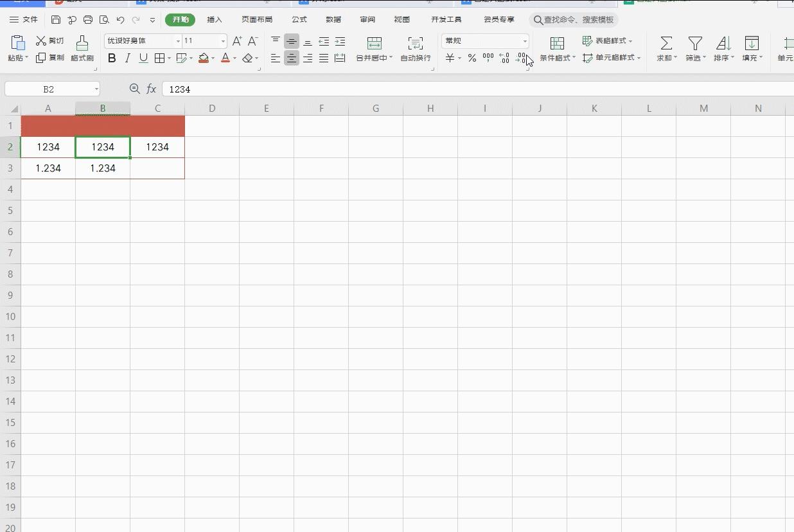794x532 pixels.
Task: Click AutoSum sigma icon 求和
Action: [x=667, y=43]
